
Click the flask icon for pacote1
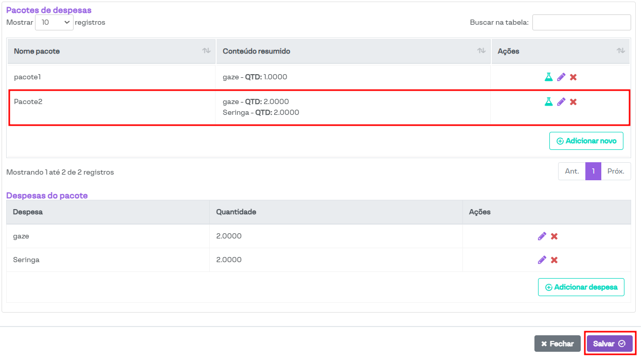tap(548, 77)
